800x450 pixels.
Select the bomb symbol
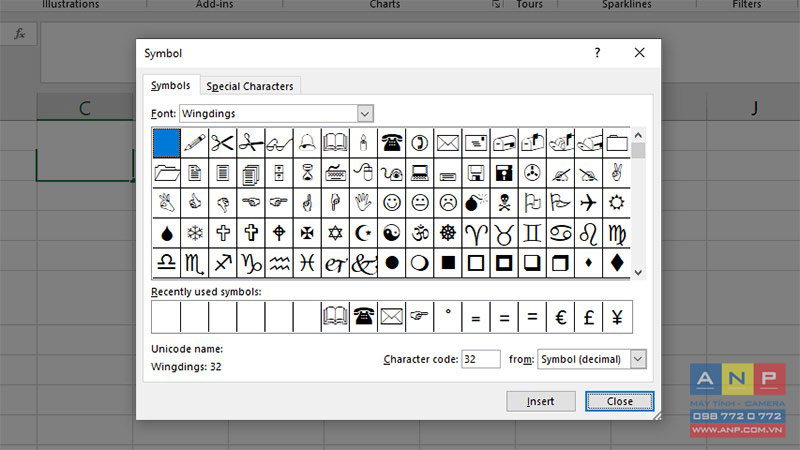[x=476, y=203]
